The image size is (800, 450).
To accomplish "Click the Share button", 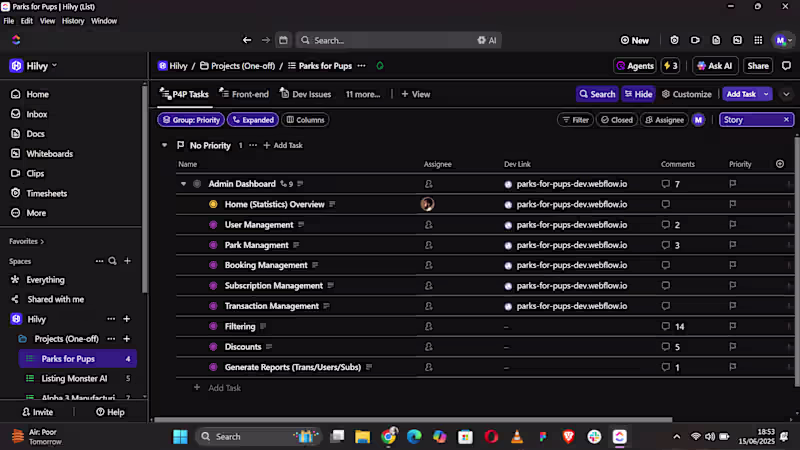I will point(758,66).
